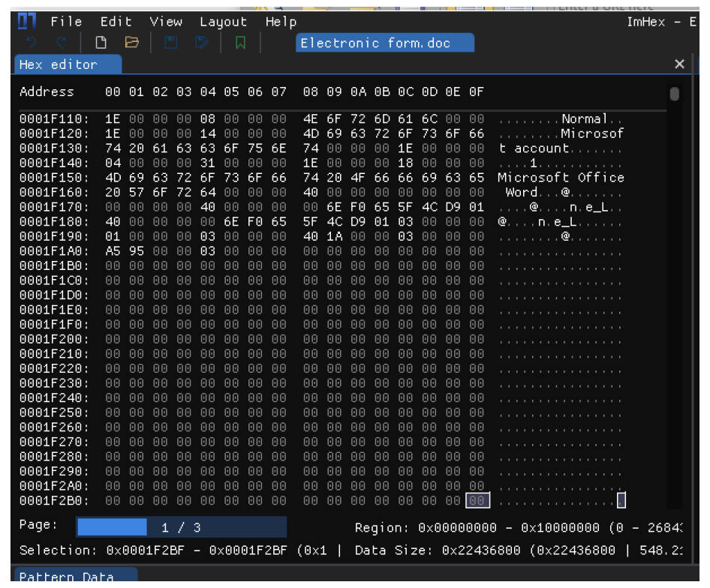710x588 pixels.
Task: Create a new file with the blank page icon
Action: pos(110,43)
